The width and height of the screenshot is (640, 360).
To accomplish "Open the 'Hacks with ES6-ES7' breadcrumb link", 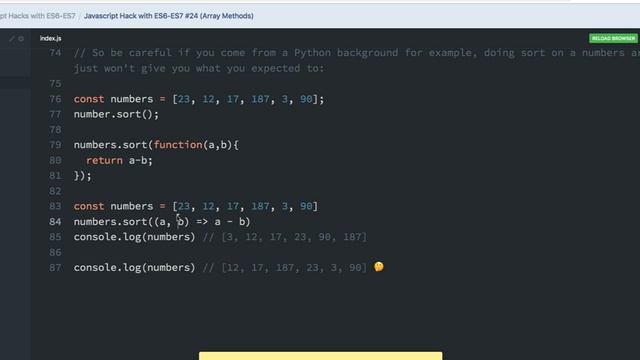I will pos(38,16).
